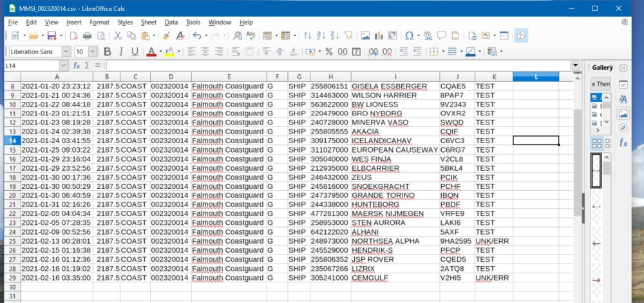
Task: Click Insert Special Character omega icon
Action: 409,35
